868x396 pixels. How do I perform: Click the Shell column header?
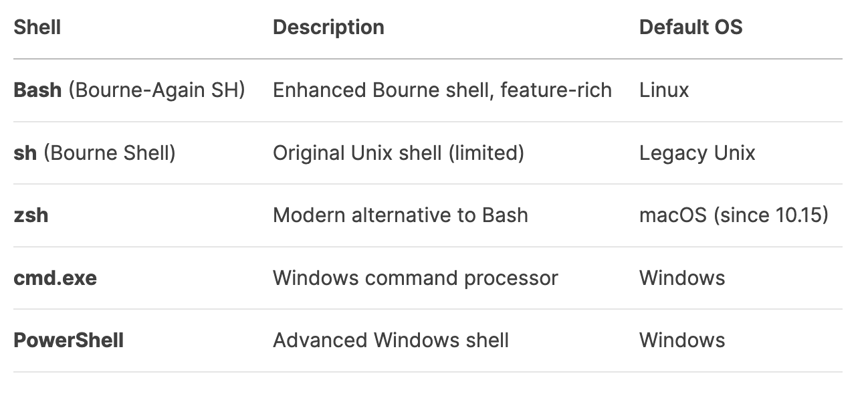coord(37,27)
